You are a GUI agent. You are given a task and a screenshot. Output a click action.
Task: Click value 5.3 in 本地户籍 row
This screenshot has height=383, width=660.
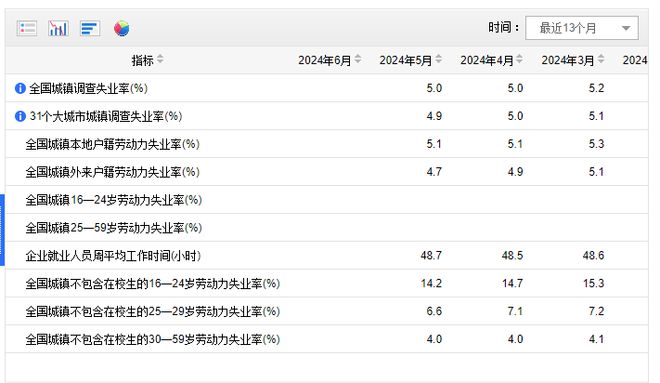(x=596, y=144)
